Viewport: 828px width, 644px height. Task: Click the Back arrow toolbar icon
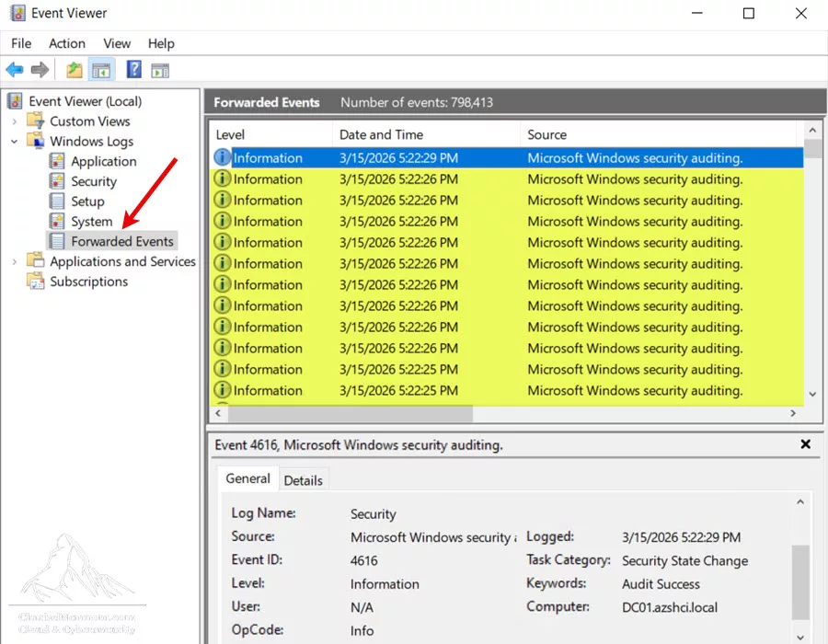14,70
